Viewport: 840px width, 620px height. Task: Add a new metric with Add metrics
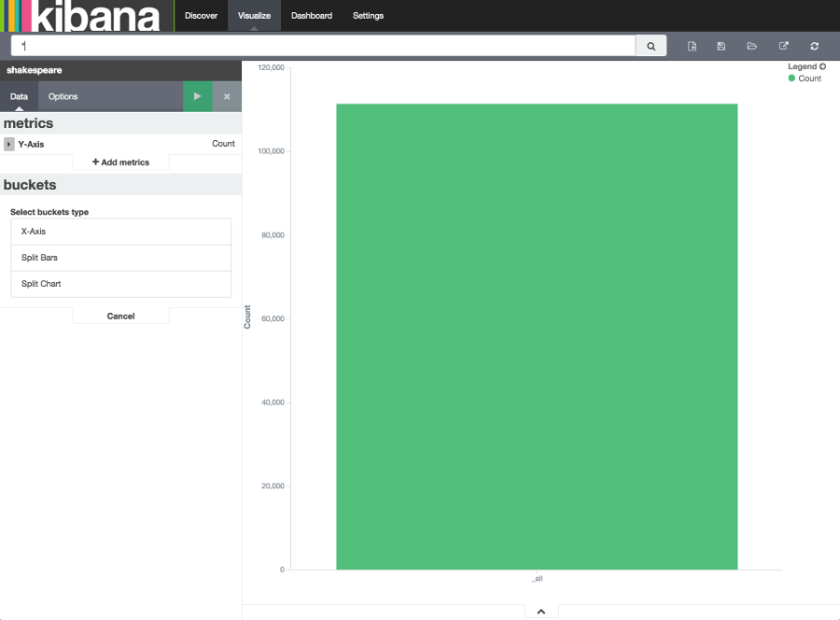[120, 162]
